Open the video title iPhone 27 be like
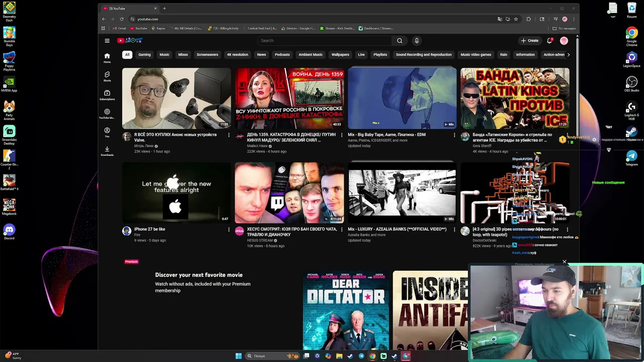 [x=149, y=229]
